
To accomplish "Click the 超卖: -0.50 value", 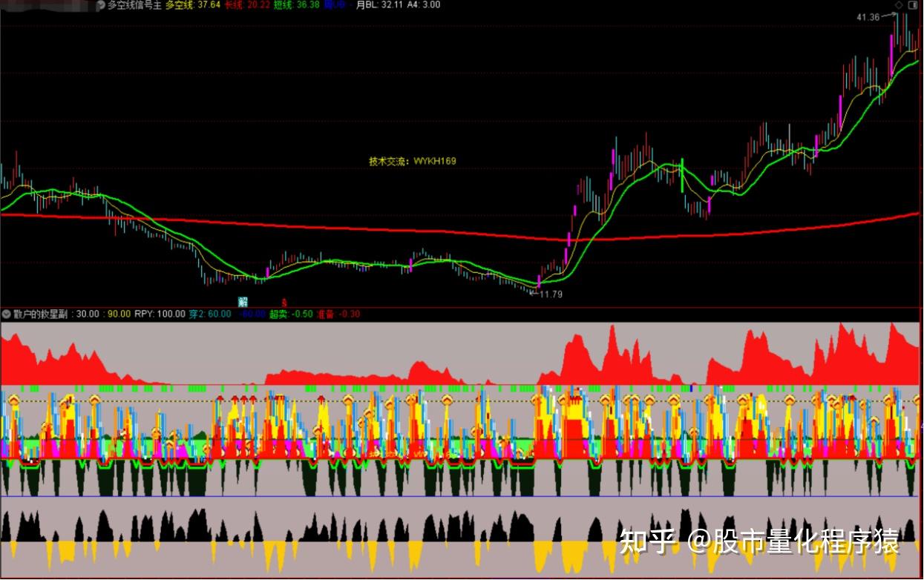I will pos(291,314).
